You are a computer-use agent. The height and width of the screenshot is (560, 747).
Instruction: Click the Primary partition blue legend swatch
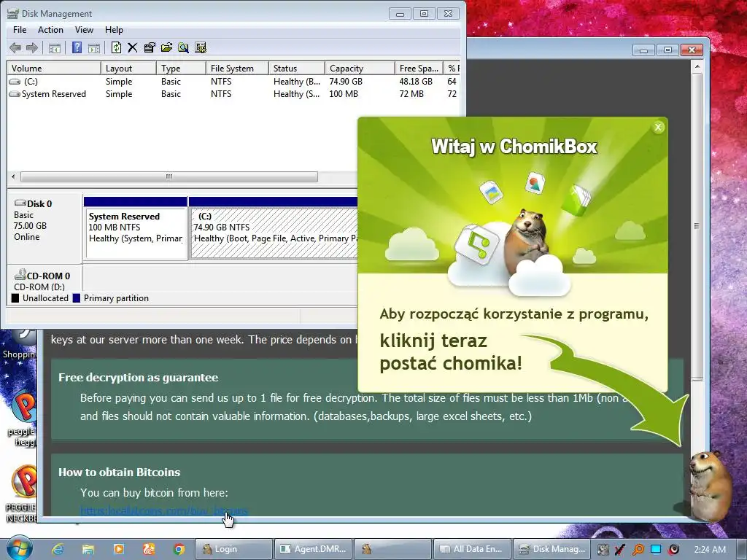point(76,298)
